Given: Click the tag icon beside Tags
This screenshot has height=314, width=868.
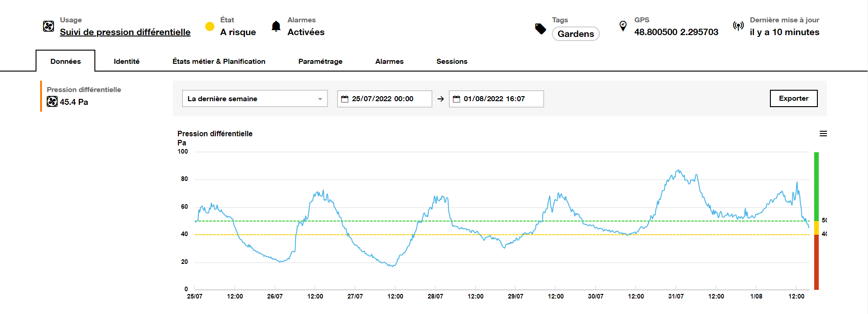Looking at the screenshot, I should tap(541, 29).
